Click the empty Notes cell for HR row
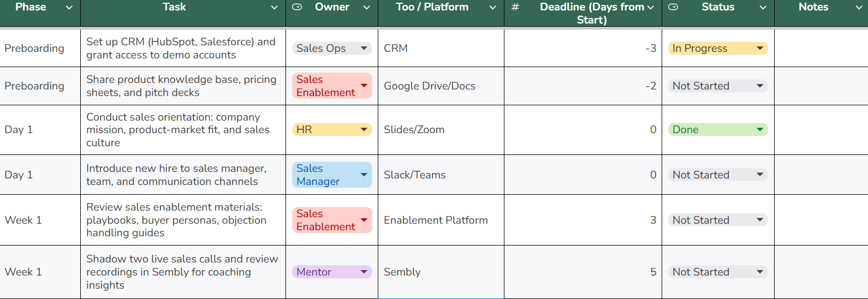Viewport: 868px width, 299px height. (821, 129)
